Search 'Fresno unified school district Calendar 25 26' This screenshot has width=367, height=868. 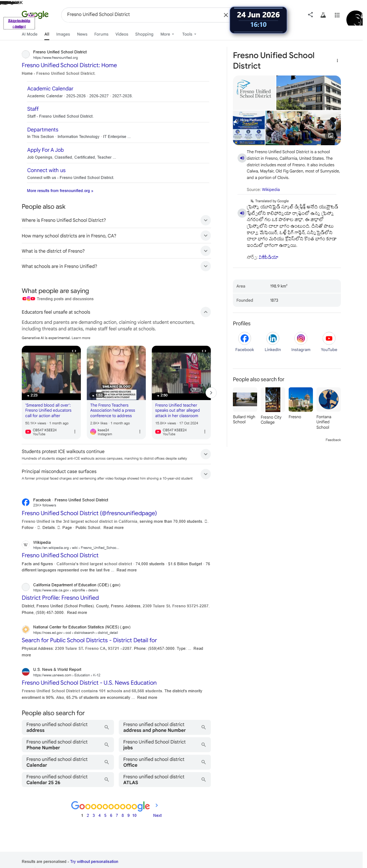[x=67, y=779]
